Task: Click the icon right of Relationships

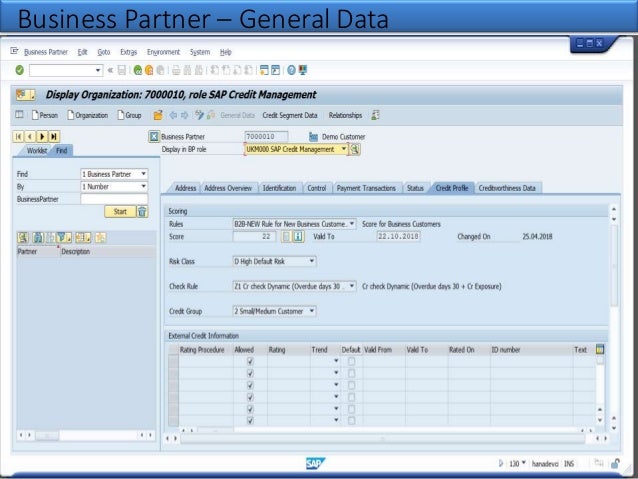Action: click(375, 115)
